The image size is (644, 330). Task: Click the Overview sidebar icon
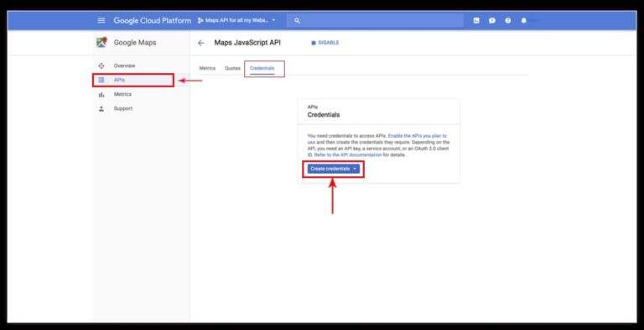click(101, 65)
